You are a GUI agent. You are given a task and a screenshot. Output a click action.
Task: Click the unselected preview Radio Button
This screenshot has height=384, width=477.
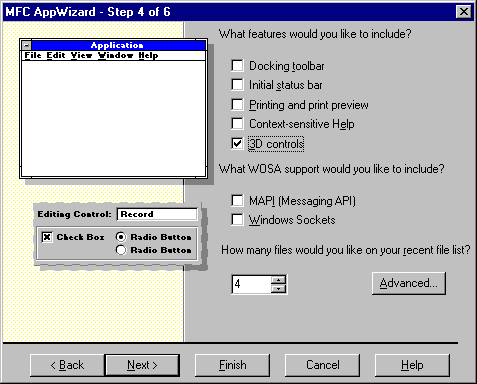pos(154,250)
